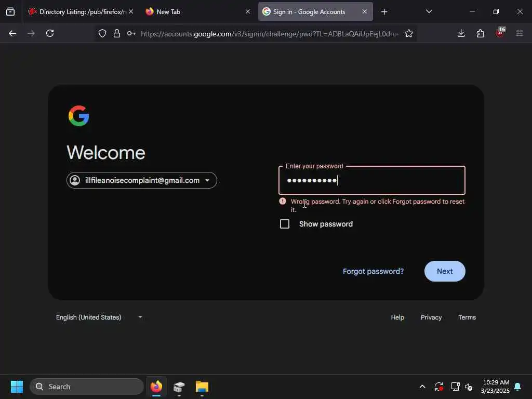This screenshot has height=399, width=532.
Task: Click the Wrong password error icon
Action: point(282,201)
